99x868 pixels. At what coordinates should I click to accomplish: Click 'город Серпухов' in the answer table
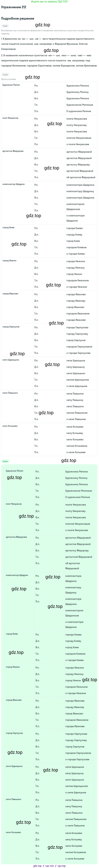14,733
